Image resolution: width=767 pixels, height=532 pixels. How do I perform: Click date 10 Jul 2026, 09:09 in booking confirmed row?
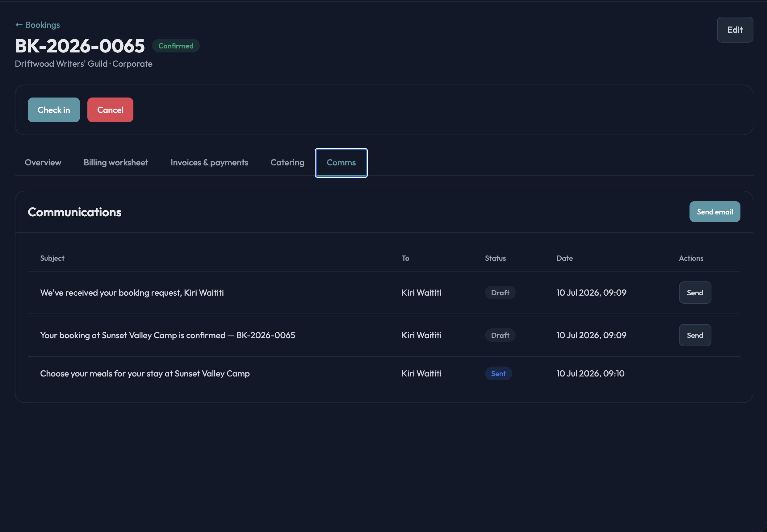(591, 335)
